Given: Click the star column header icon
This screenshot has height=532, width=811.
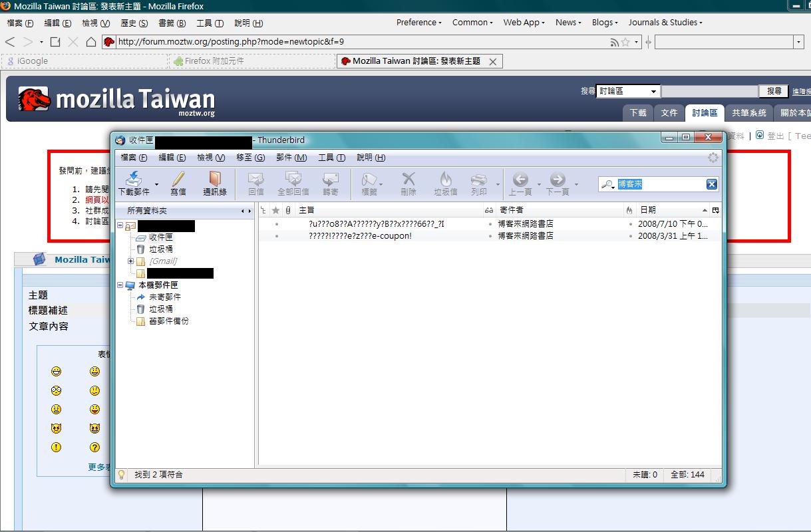Looking at the screenshot, I should [276, 210].
